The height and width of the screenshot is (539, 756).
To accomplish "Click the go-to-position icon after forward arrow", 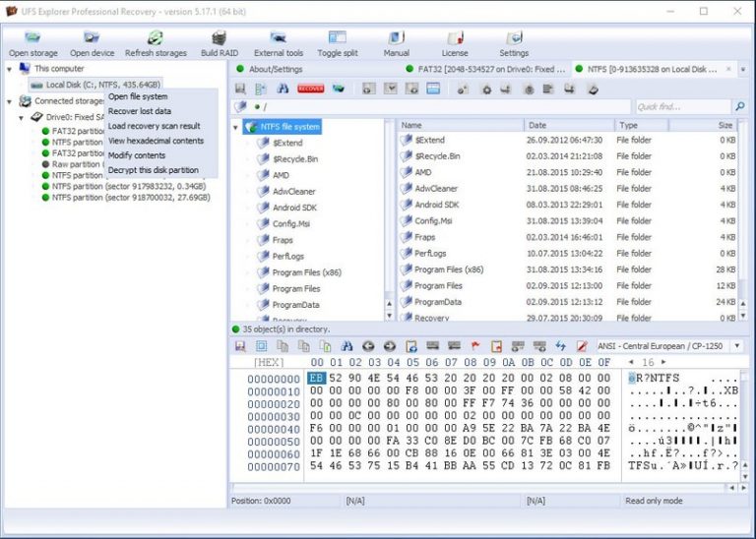I will coord(411,346).
